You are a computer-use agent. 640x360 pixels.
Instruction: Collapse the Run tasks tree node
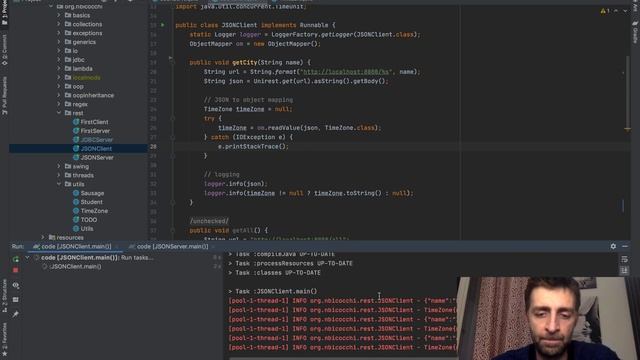point(27,258)
